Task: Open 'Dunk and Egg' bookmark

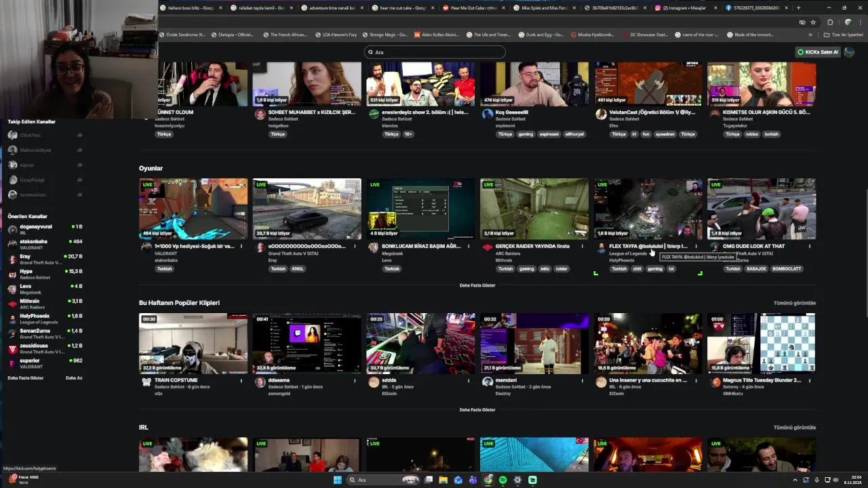Action: (x=542, y=35)
